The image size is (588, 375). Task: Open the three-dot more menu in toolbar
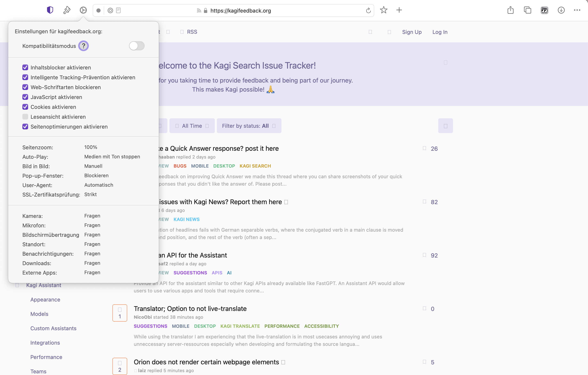[577, 10]
